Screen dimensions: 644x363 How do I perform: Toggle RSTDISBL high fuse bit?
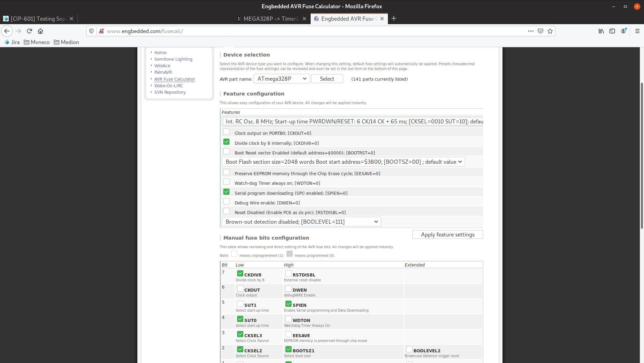[289, 273]
